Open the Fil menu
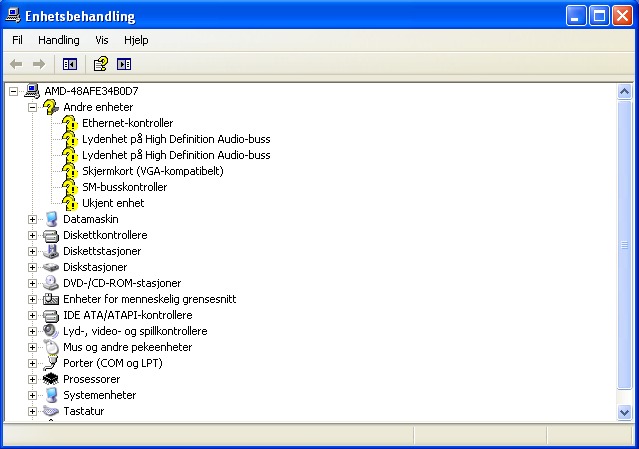 (17, 40)
